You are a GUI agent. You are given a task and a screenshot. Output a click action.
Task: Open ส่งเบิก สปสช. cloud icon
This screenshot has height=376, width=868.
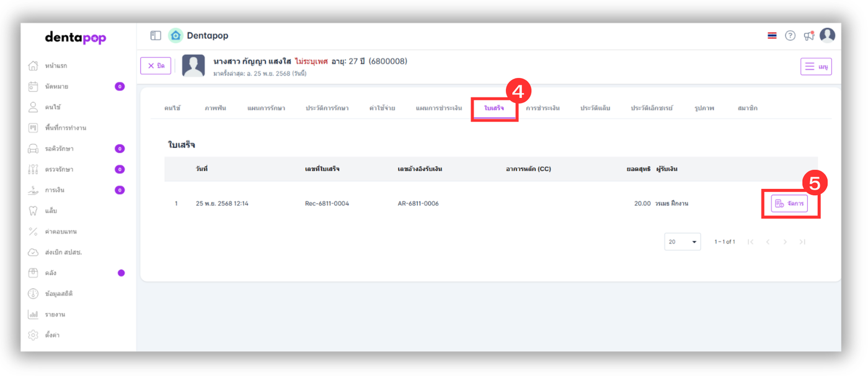[x=33, y=252]
